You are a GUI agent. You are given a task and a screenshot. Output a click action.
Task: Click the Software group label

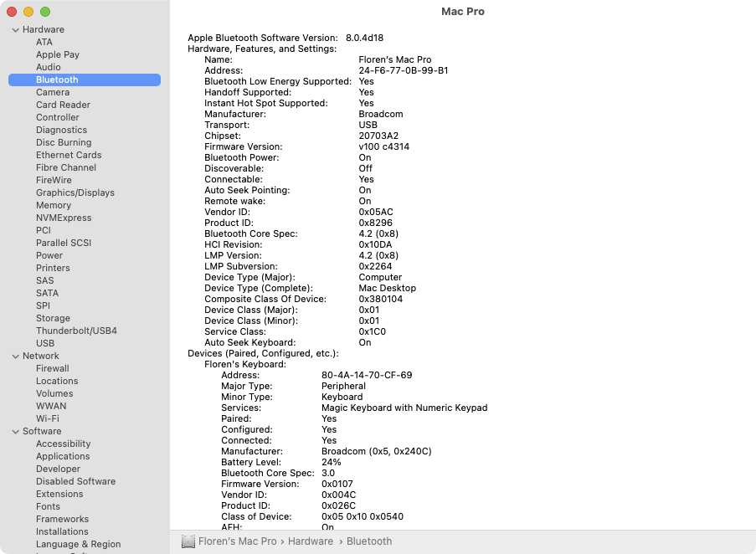42,431
